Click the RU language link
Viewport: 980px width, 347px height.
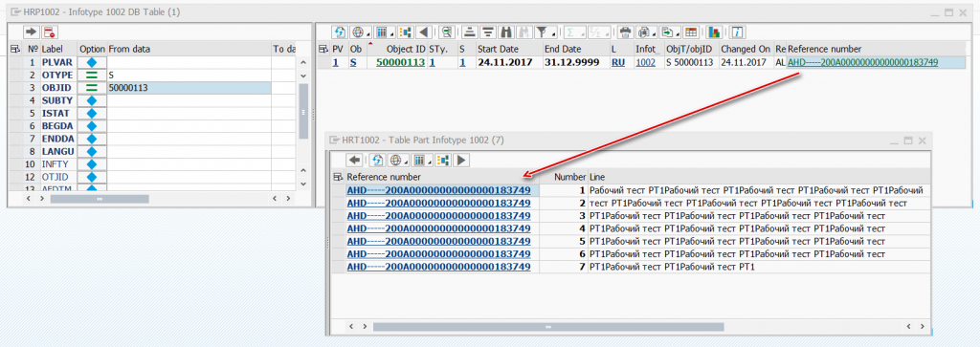tap(618, 62)
